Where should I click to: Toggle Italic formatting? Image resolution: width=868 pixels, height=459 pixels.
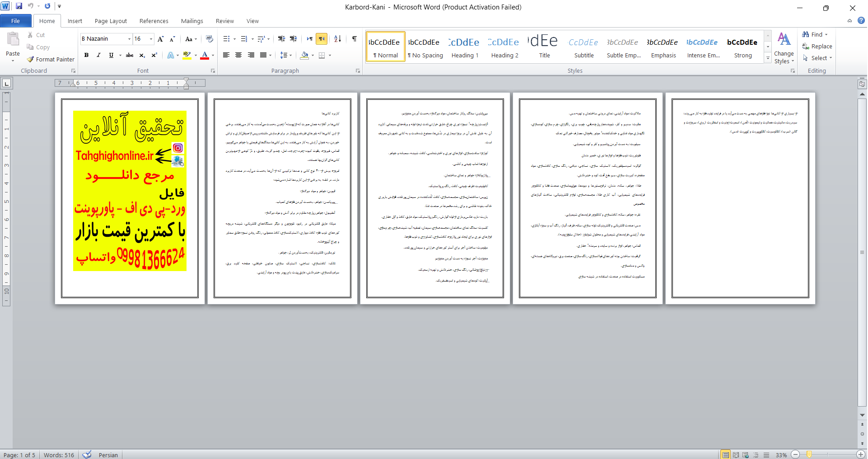tap(98, 55)
